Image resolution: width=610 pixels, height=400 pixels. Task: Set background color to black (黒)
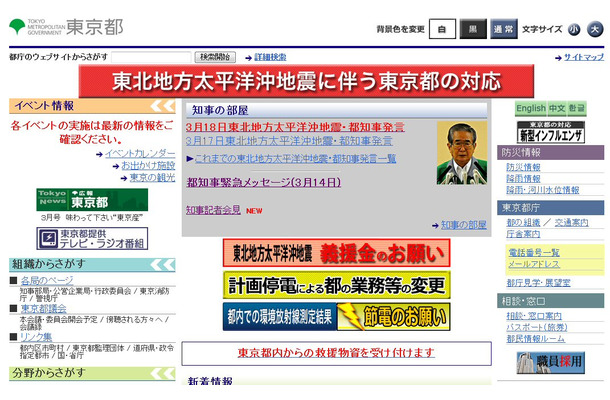pos(473,29)
